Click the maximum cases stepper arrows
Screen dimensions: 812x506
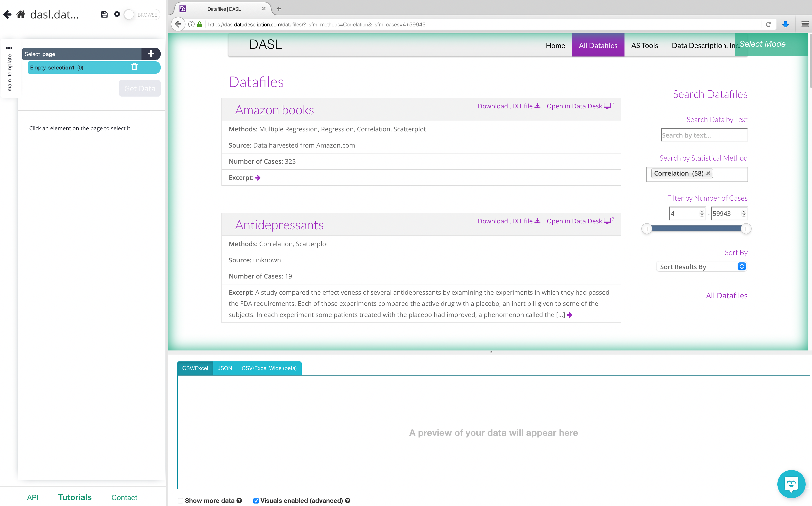[x=744, y=214]
